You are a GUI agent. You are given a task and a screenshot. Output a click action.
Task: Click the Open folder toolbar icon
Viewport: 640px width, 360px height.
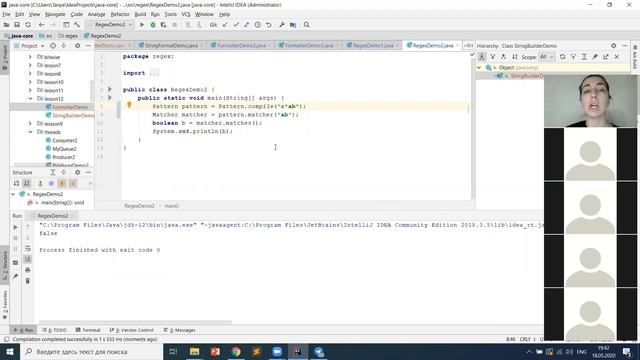[x=6, y=25]
